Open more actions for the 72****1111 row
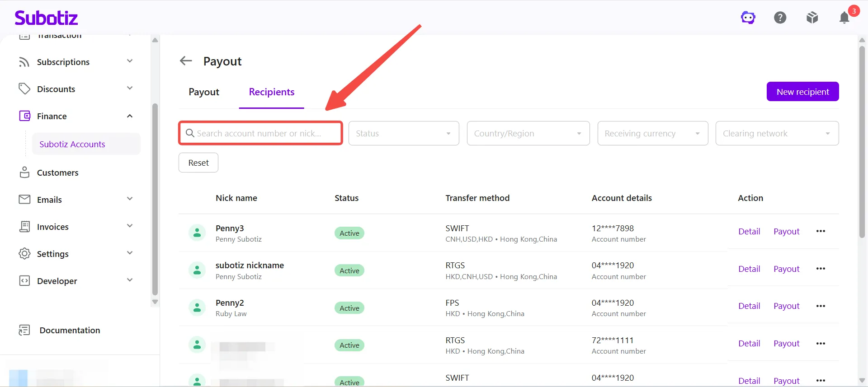The image size is (868, 387). [x=821, y=344]
